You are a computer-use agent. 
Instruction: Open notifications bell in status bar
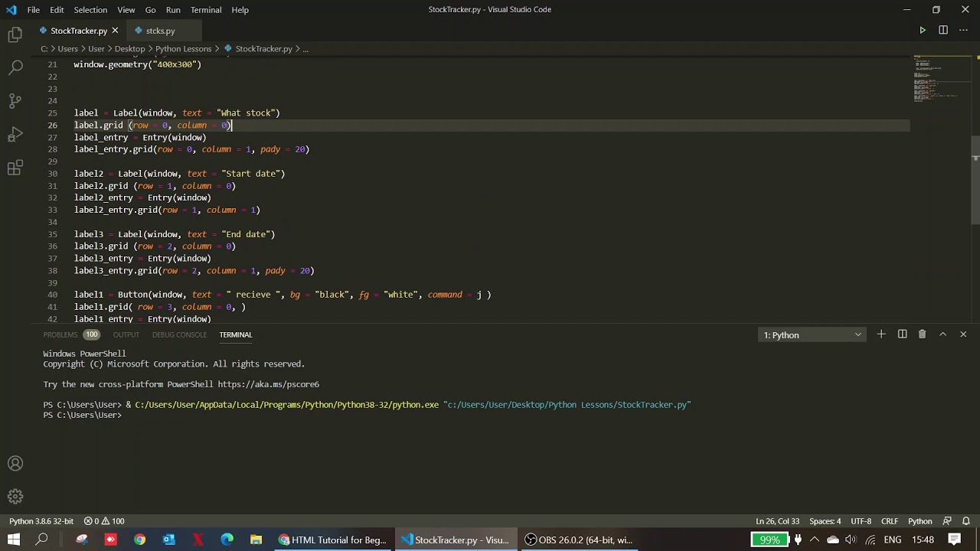(x=966, y=521)
